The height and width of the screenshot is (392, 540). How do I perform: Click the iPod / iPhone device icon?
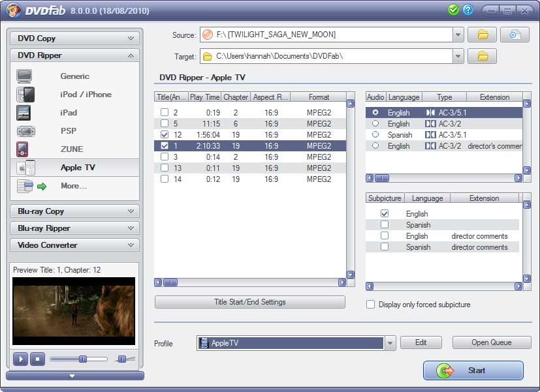coord(25,95)
